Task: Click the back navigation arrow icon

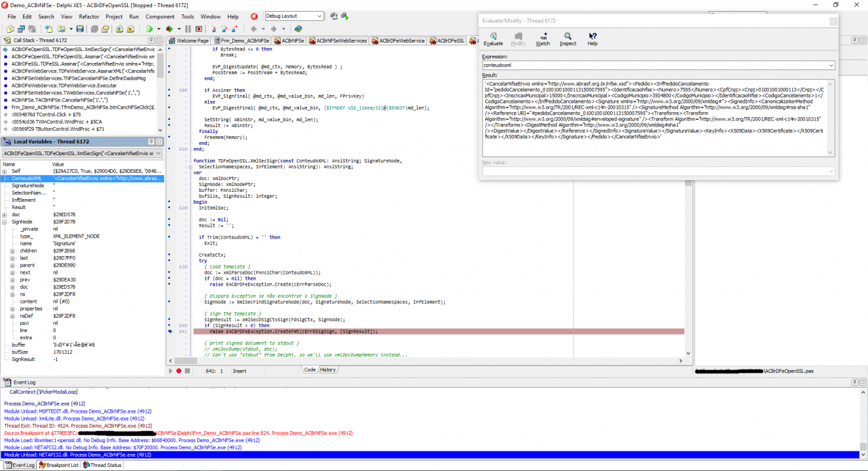Action: click(253, 29)
